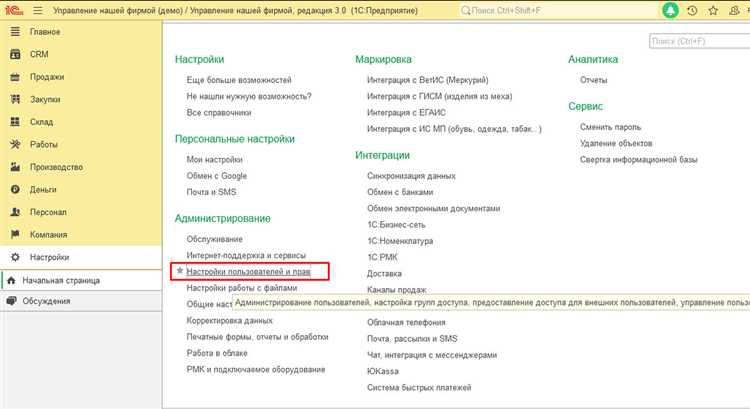
Task: Open Обслуживание link
Action: [x=214, y=239]
